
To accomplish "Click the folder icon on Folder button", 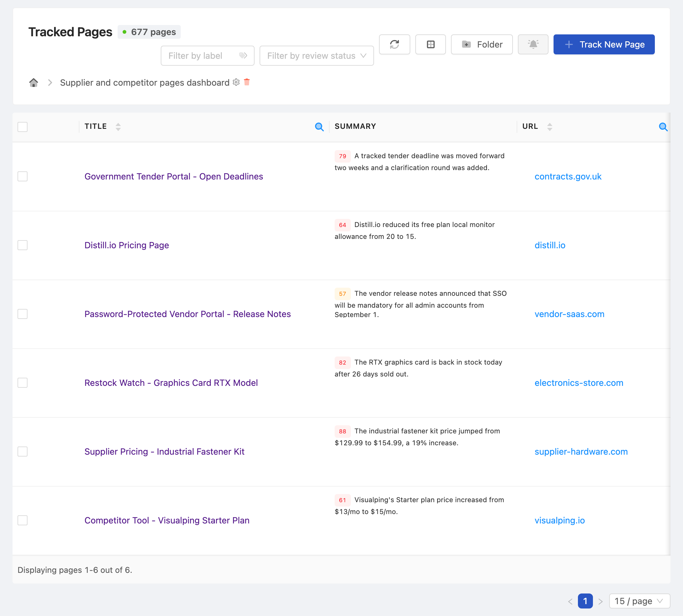I will [466, 44].
